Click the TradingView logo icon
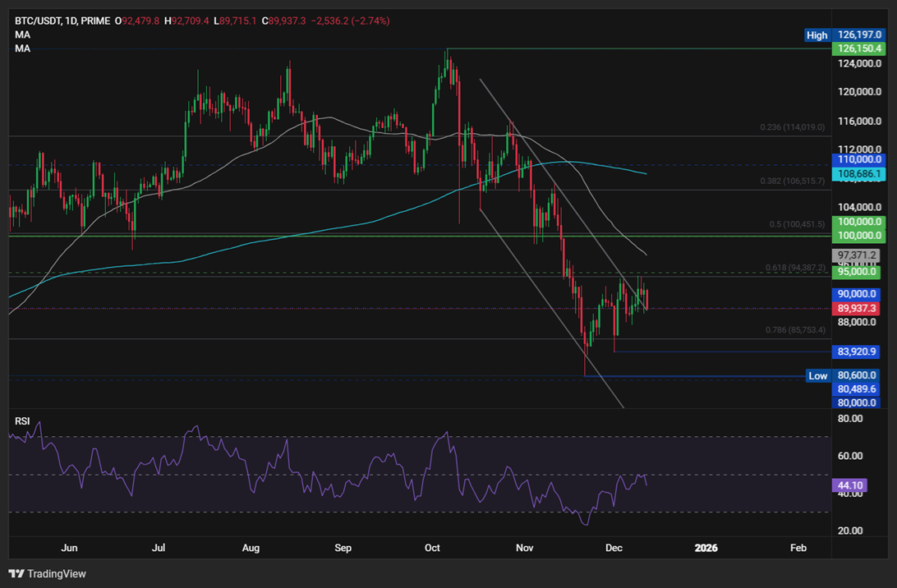 click(x=16, y=574)
